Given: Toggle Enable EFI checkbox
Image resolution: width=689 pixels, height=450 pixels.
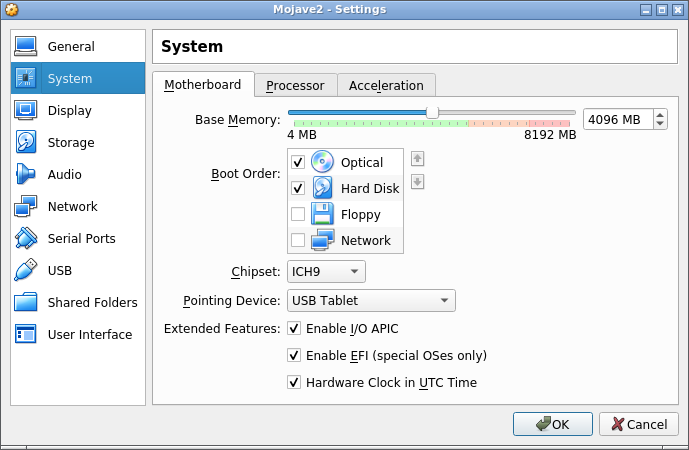Looking at the screenshot, I should [x=294, y=355].
